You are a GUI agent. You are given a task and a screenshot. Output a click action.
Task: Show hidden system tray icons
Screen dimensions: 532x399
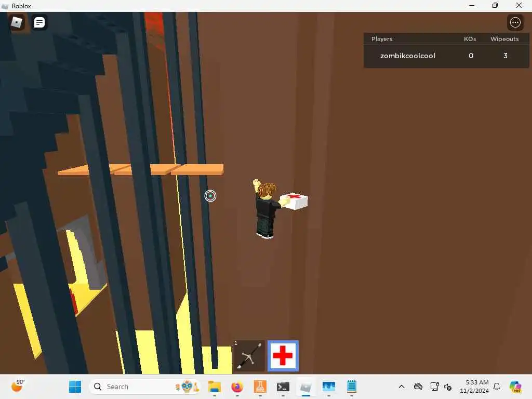coord(402,387)
